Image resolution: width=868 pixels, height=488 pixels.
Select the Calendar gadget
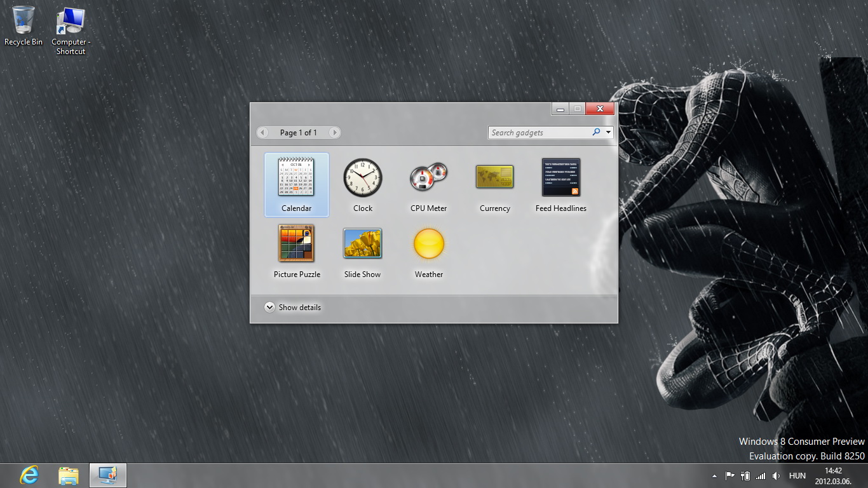tap(297, 185)
